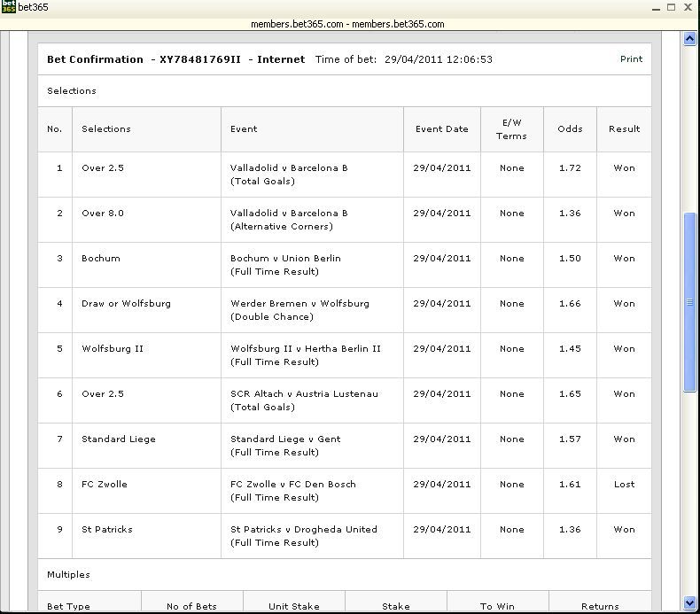This screenshot has width=700, height=614.
Task: Click the Event Date column header
Action: click(442, 129)
